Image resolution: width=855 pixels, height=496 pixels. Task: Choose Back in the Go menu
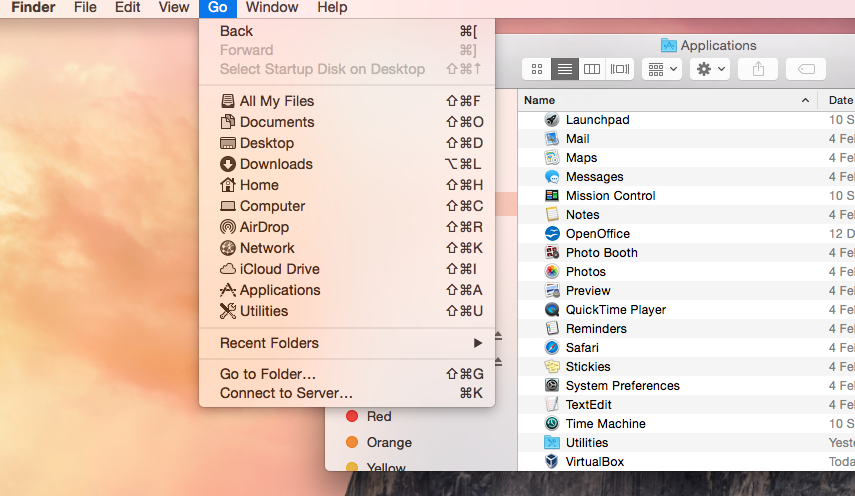point(347,31)
